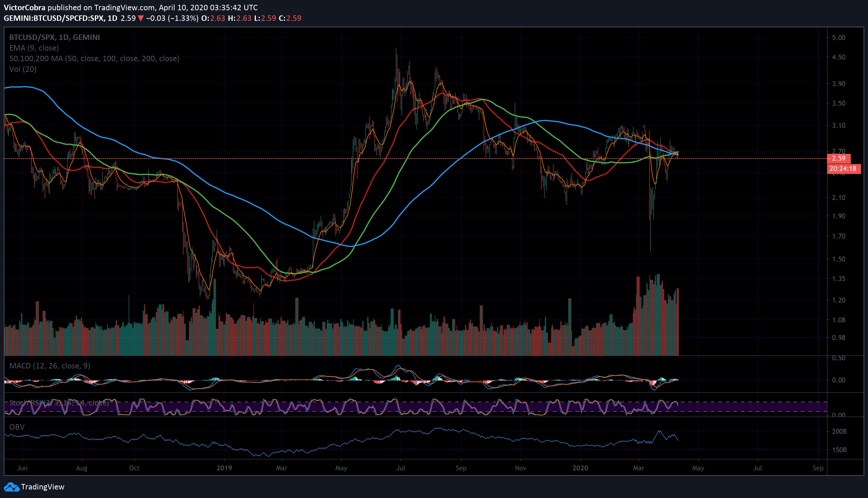Image resolution: width=868 pixels, height=498 pixels.
Task: Select the MACD (12, 26, close, 9) label
Action: tap(50, 366)
